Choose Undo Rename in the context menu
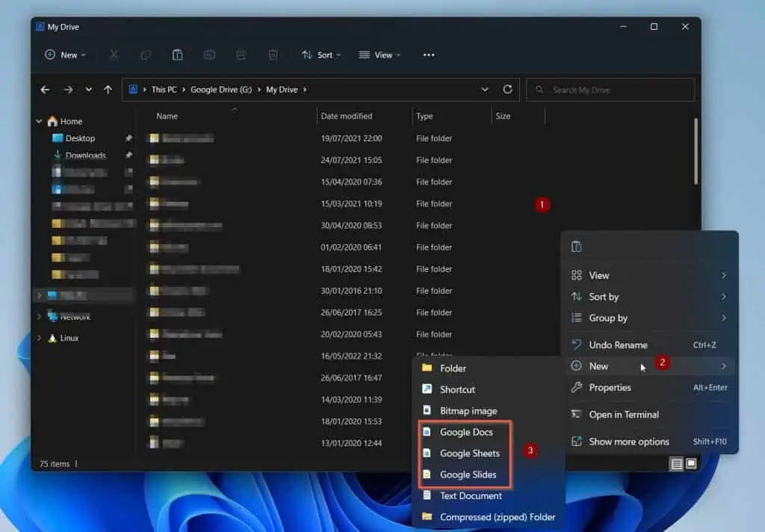 tap(649, 344)
